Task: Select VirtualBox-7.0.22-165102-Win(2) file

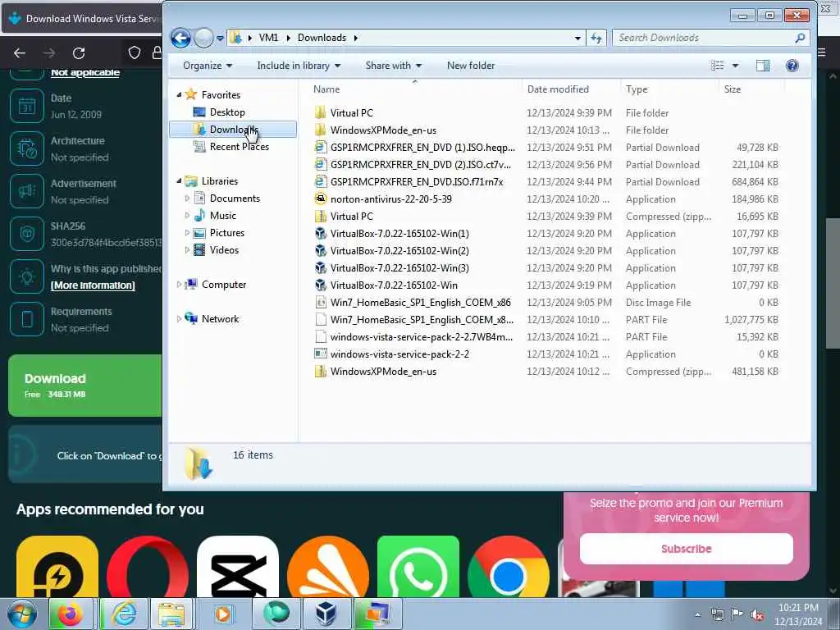Action: (399, 251)
